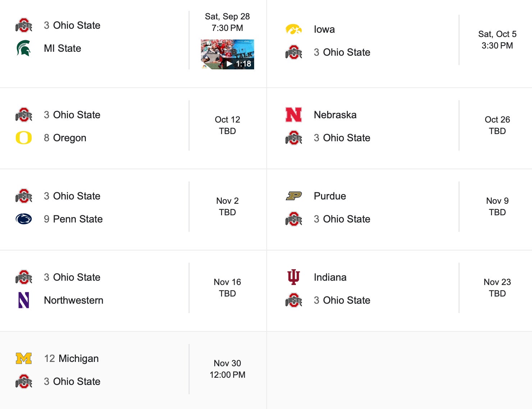Viewport: 532px width, 409px height.
Task: Open the 9 Penn State team entry
Action: tap(73, 219)
